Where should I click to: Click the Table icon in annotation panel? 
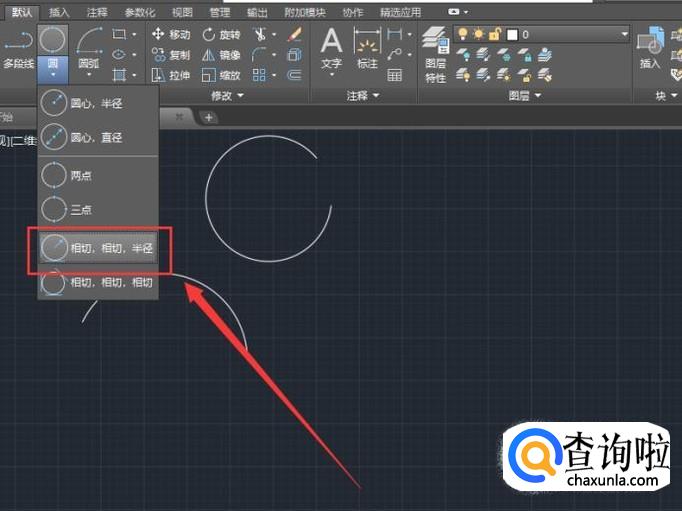point(394,75)
